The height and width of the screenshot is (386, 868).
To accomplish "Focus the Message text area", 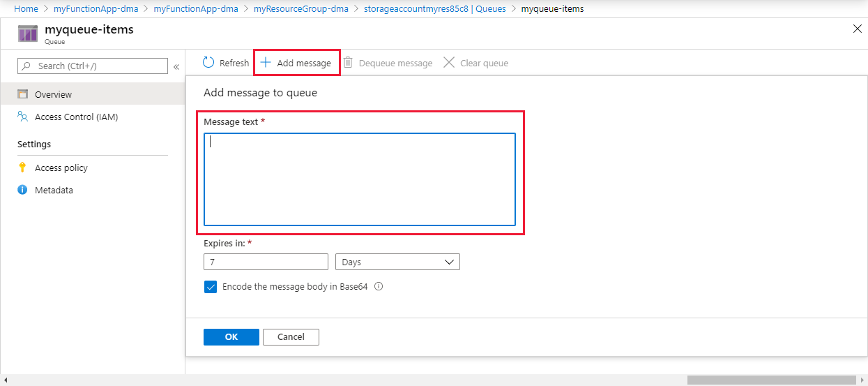I will [x=360, y=179].
